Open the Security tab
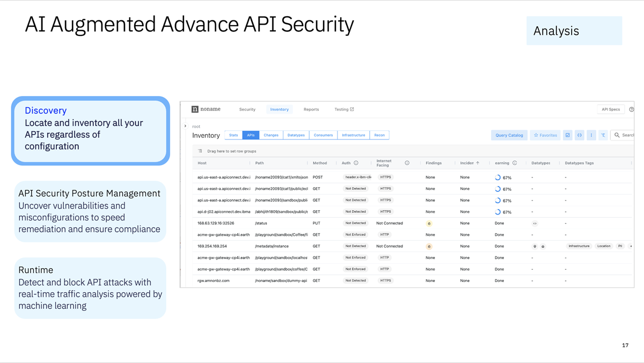 (247, 109)
